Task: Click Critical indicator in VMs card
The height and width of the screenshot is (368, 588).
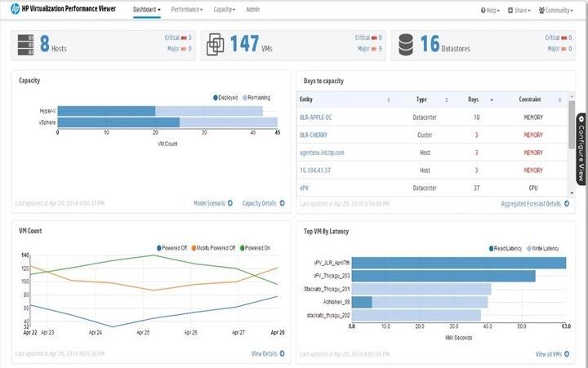Action: coord(368,38)
